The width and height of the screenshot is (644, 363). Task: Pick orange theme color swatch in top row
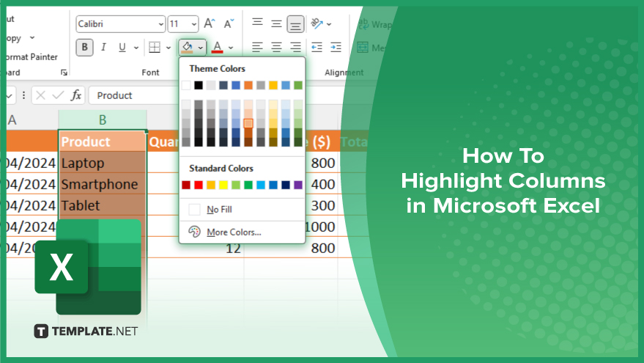coord(248,85)
